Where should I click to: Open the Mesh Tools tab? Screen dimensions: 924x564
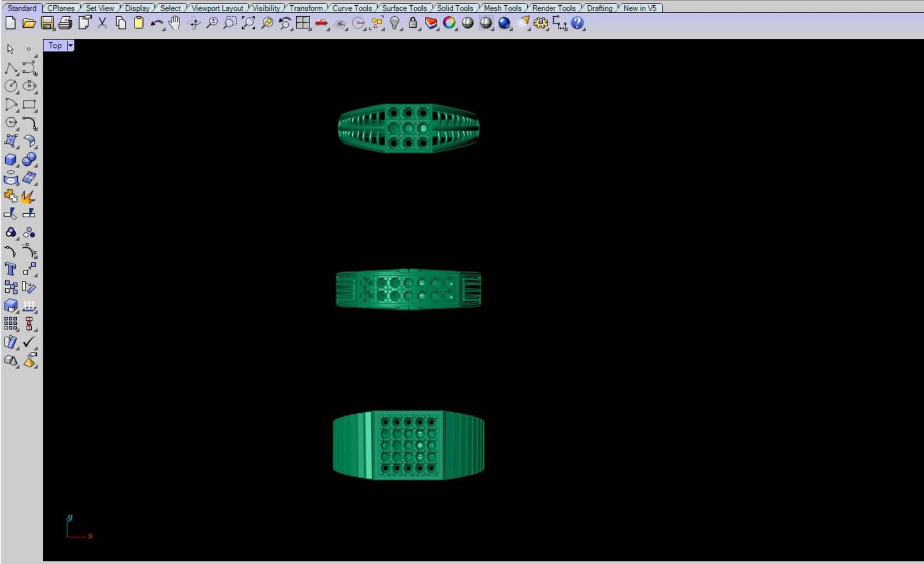(x=502, y=8)
